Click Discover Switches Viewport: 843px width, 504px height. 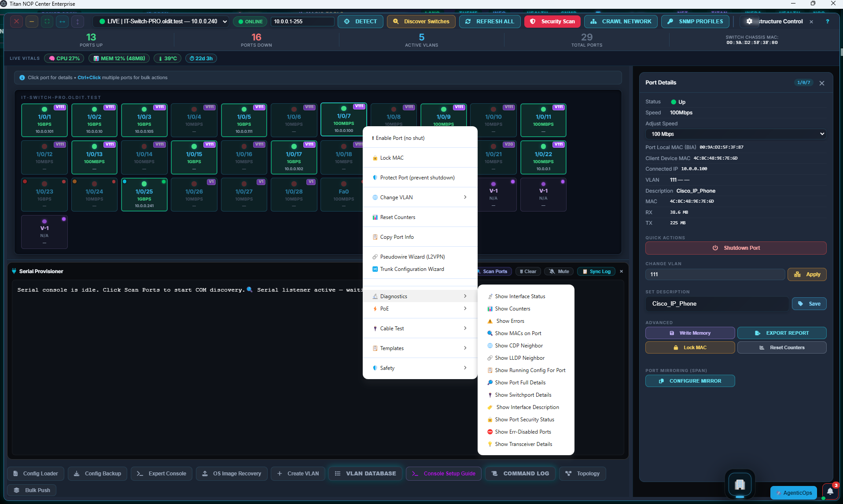(421, 21)
